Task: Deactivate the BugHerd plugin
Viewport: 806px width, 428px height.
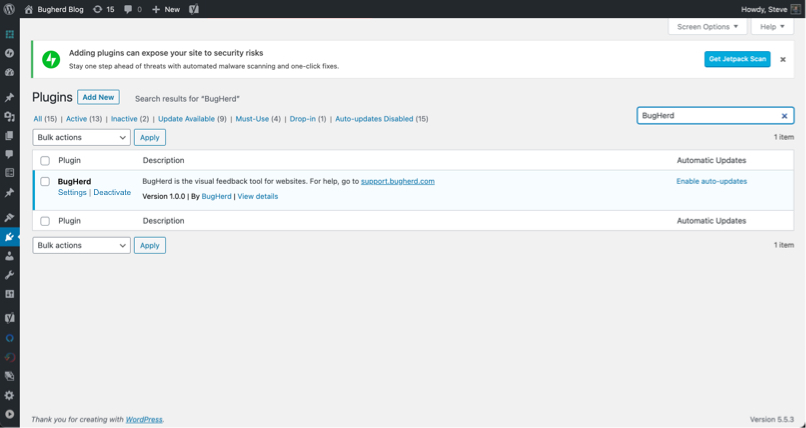Action: 112,192
